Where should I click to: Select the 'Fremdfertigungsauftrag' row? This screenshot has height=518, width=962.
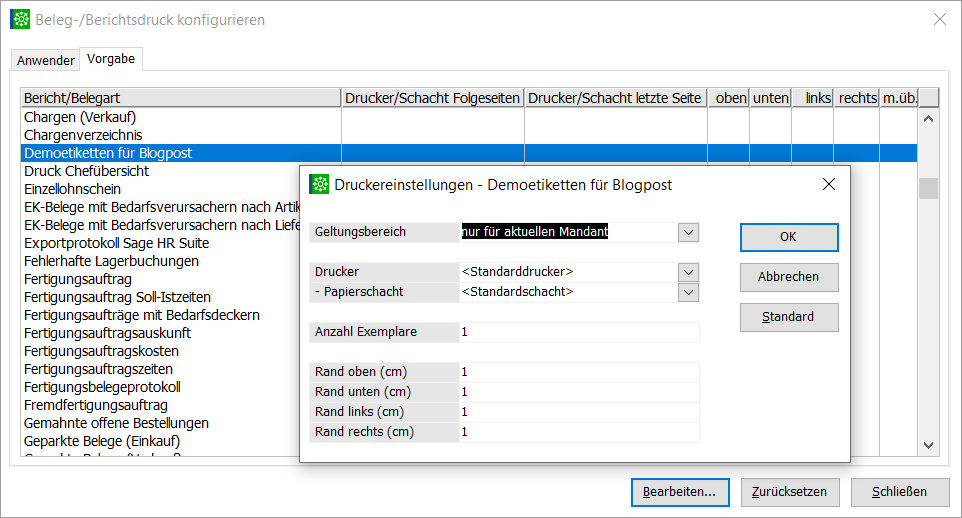click(x=161, y=405)
